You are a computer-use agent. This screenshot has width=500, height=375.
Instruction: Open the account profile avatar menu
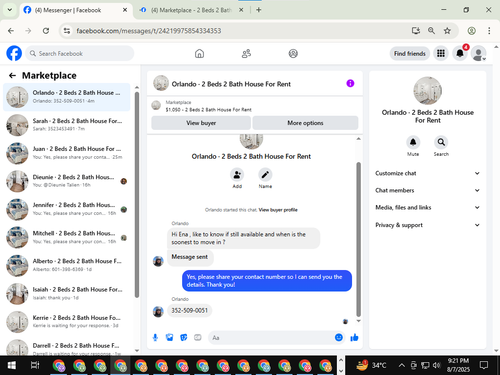pos(478,53)
